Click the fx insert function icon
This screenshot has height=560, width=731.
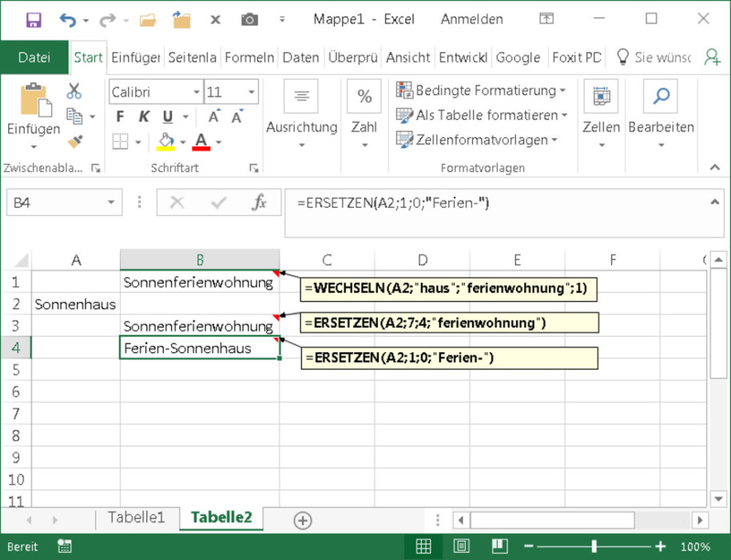tap(259, 202)
